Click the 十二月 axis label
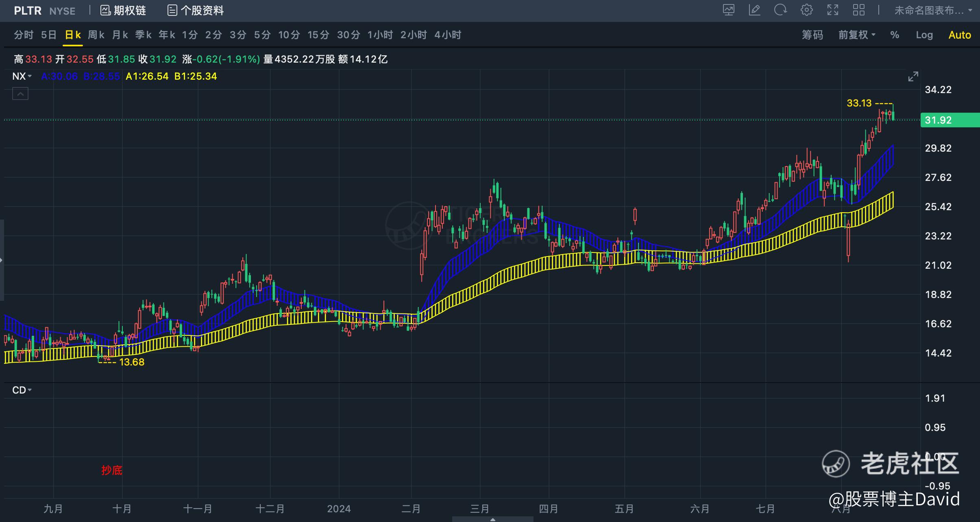 pos(270,509)
